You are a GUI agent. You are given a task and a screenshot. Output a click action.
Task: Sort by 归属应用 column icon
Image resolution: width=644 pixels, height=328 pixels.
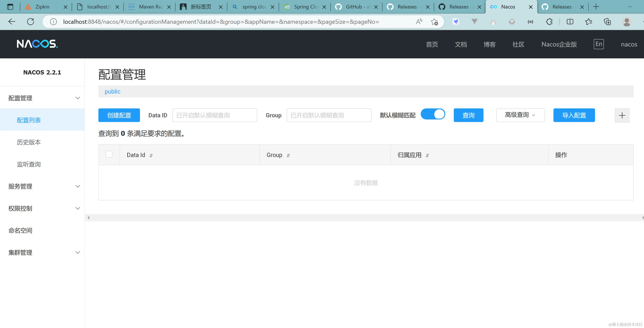427,155
